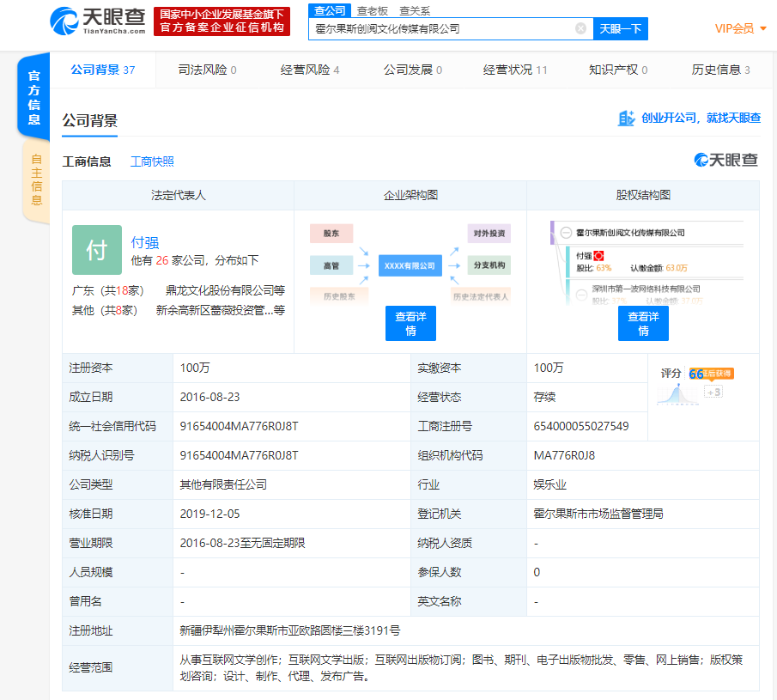The width and height of the screenshot is (777, 700).
Task: Click the 分支机构 box in structure diagram
Action: pyautogui.click(x=489, y=265)
